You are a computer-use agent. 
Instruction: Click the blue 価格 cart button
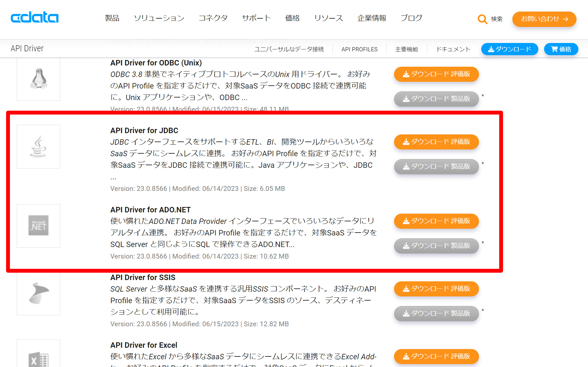[x=561, y=49]
